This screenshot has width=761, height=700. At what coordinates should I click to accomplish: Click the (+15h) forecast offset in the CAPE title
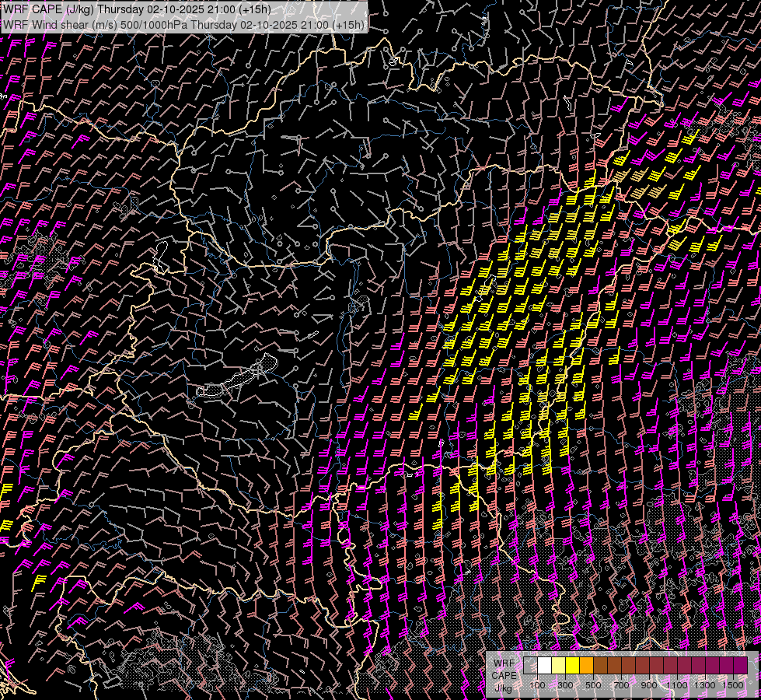(255, 9)
